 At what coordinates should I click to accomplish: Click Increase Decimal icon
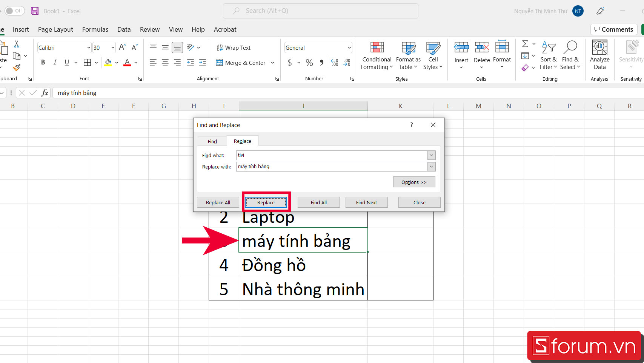[x=335, y=63]
